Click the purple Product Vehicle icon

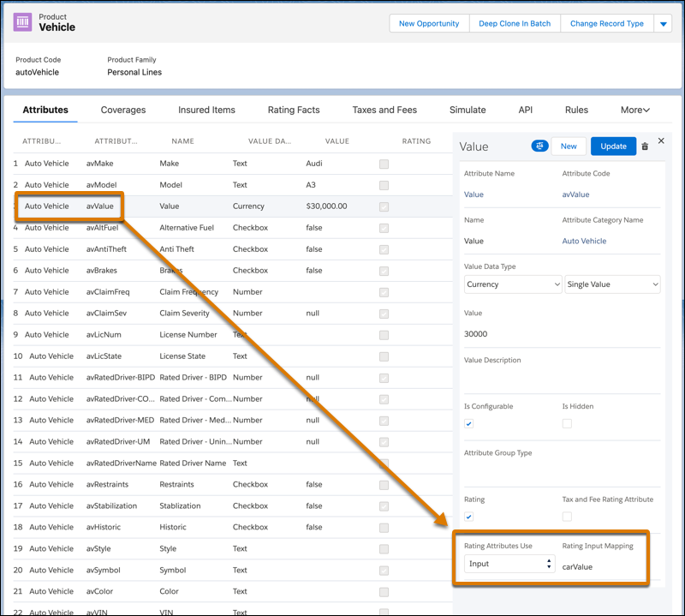pos(22,22)
